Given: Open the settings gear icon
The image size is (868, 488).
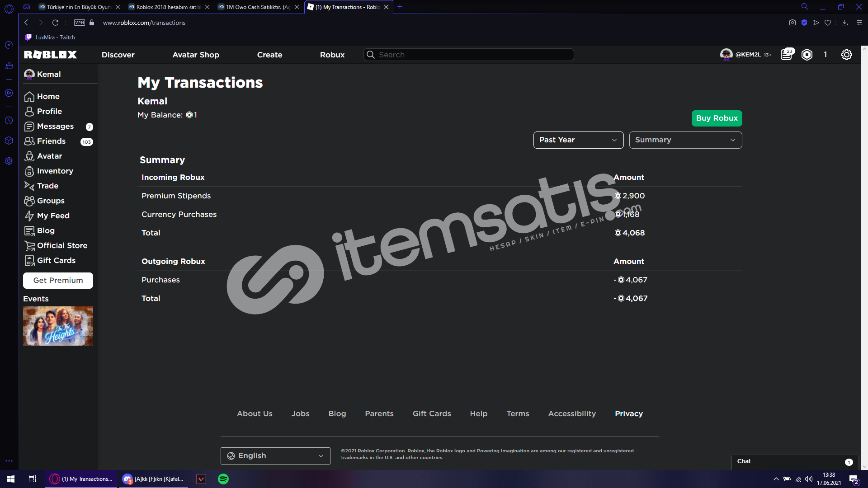Looking at the screenshot, I should (x=846, y=55).
